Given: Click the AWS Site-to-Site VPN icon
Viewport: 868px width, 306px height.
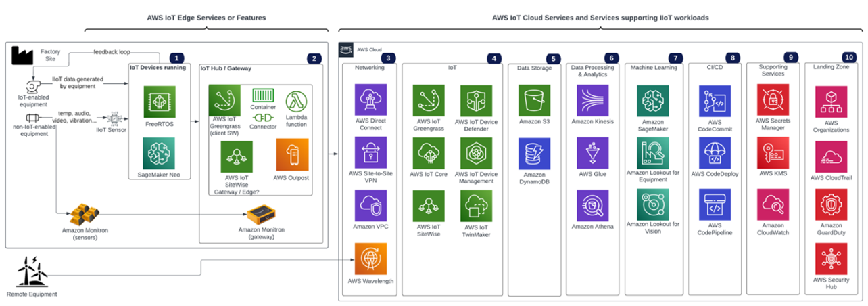Looking at the screenshot, I should [370, 153].
